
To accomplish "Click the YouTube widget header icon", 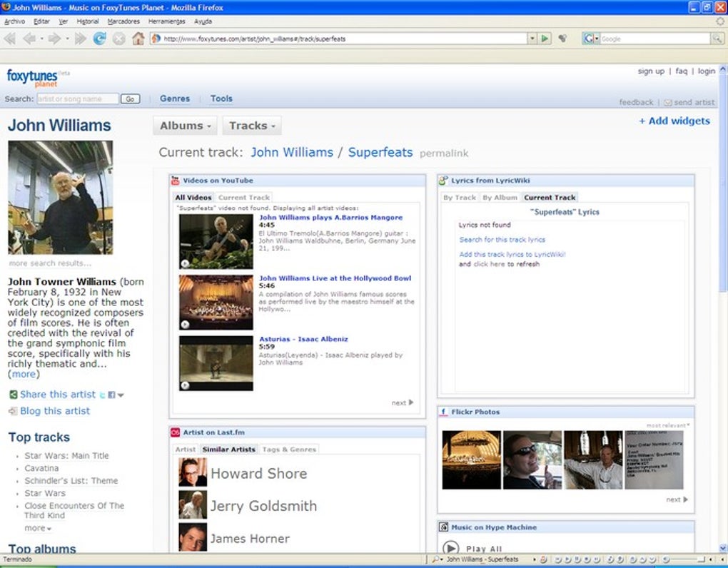I will 175,181.
